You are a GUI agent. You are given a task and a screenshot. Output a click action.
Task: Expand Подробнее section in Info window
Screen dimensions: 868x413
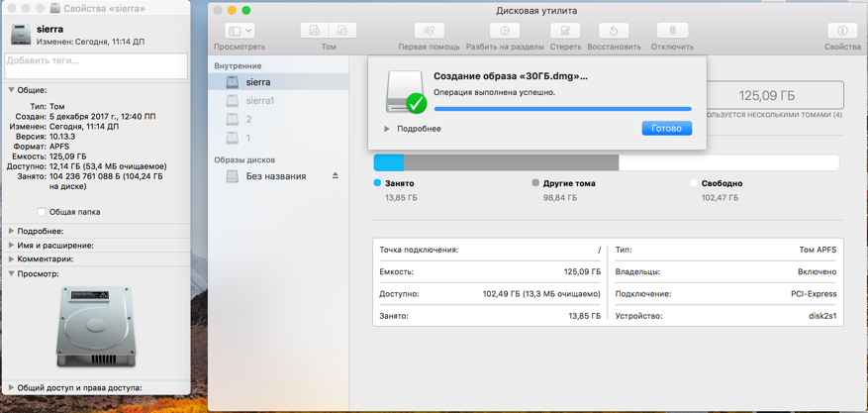(x=11, y=231)
